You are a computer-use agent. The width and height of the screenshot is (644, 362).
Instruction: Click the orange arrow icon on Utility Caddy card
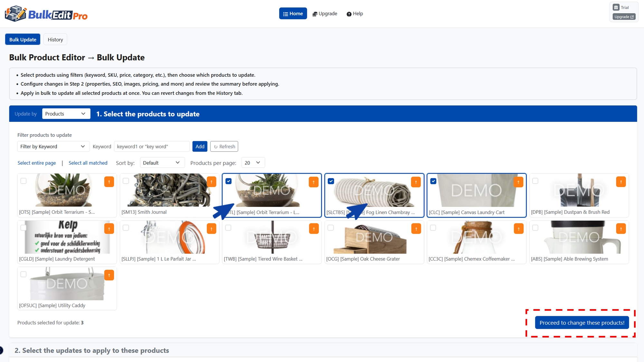(109, 275)
